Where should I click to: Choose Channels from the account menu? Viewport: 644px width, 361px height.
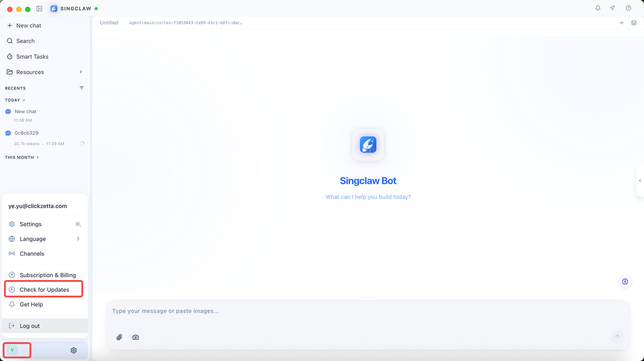(45, 254)
